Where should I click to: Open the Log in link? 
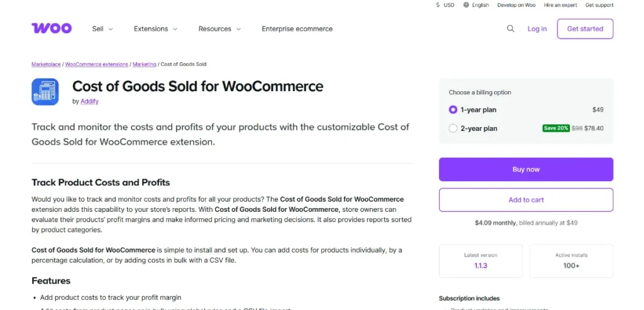537,29
